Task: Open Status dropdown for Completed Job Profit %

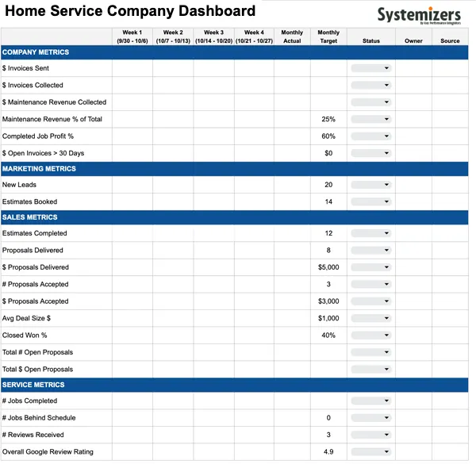Action: click(371, 136)
